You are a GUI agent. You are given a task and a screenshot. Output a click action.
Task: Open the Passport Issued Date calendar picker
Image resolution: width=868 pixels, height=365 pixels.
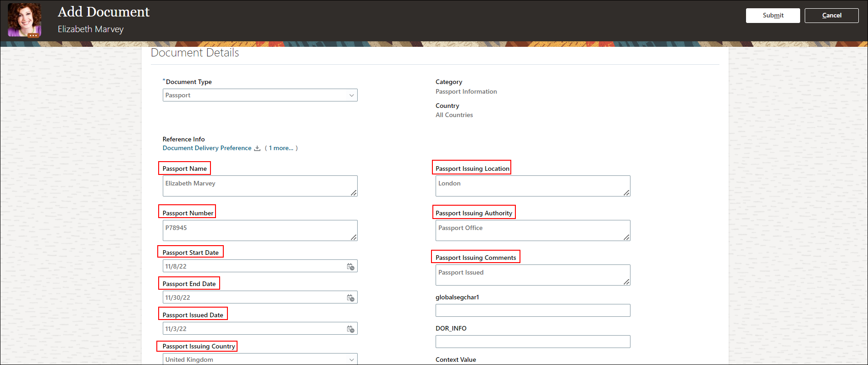coord(350,329)
